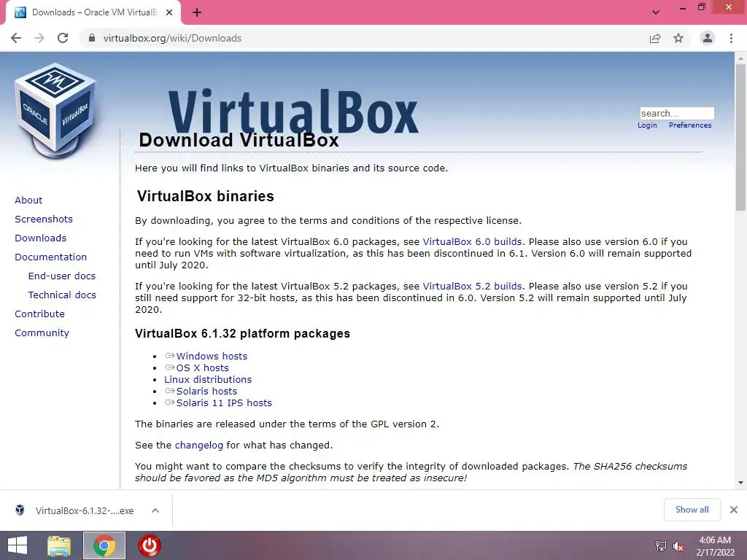Expand options arrow for VirtualBox-6.1.32 download

click(x=155, y=510)
